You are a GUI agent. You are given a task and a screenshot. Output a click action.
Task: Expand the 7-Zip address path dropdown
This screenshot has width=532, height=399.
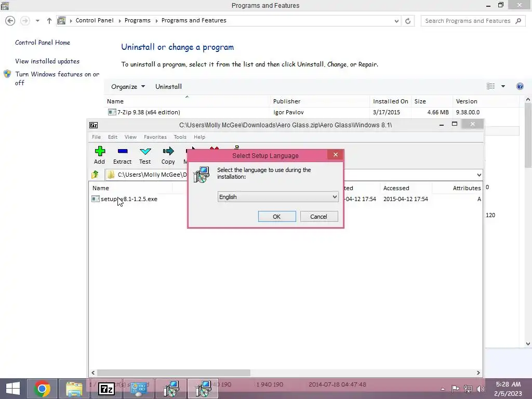click(478, 175)
